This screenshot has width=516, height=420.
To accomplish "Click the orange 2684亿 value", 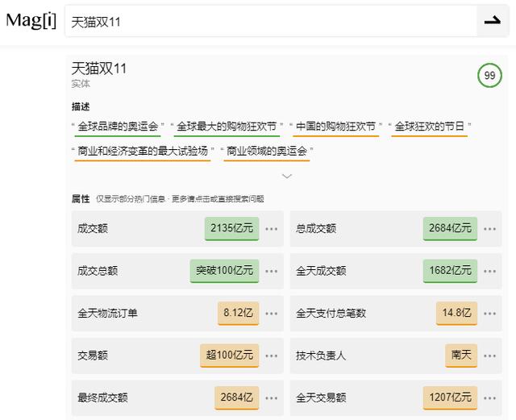I will coord(236,397).
